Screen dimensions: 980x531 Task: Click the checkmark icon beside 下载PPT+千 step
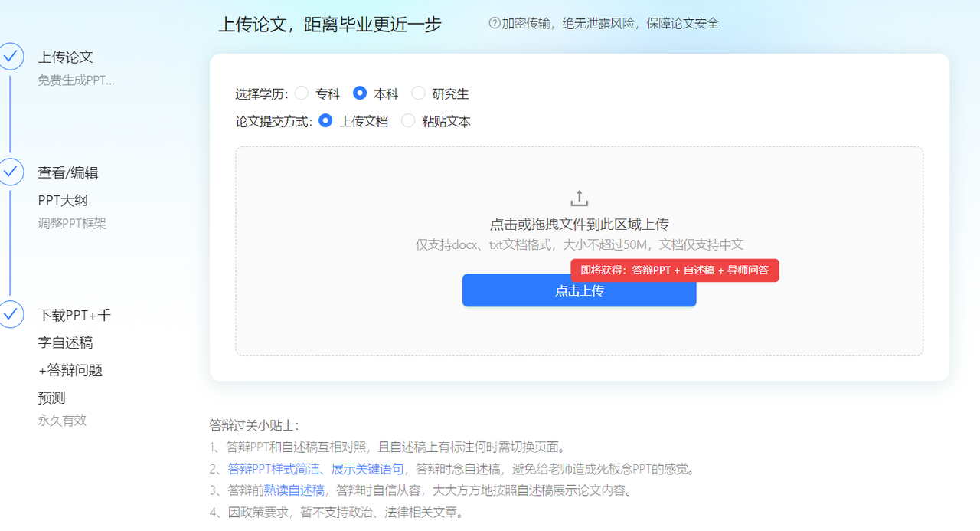point(11,314)
